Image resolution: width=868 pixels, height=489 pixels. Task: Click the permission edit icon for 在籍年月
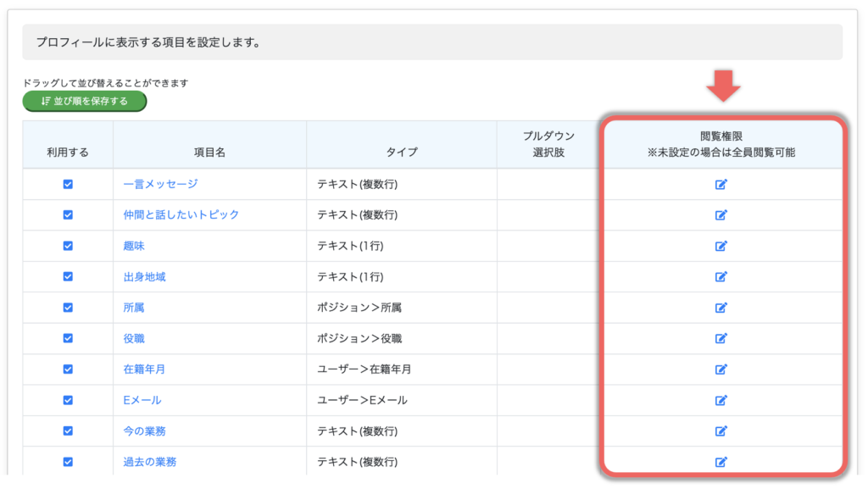coord(721,370)
